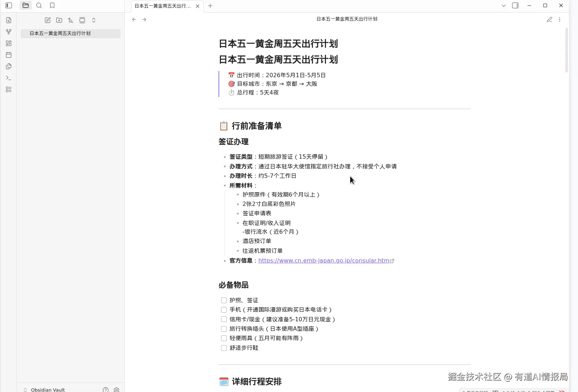Open the terminal panel icon
The width and height of the screenshot is (578, 392).
pos(8,78)
